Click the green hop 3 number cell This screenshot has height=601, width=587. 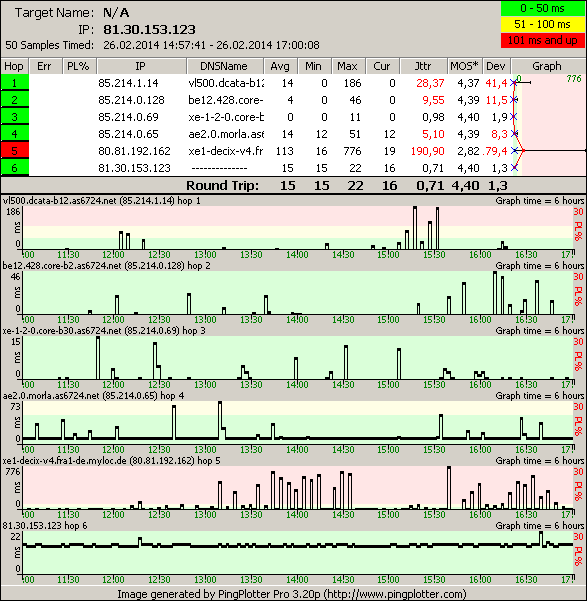15,117
